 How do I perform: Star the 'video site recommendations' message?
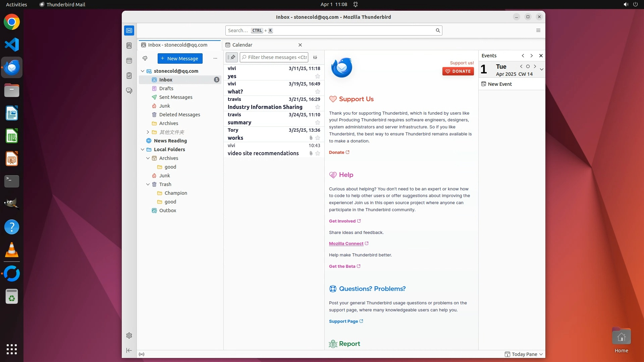[317, 153]
